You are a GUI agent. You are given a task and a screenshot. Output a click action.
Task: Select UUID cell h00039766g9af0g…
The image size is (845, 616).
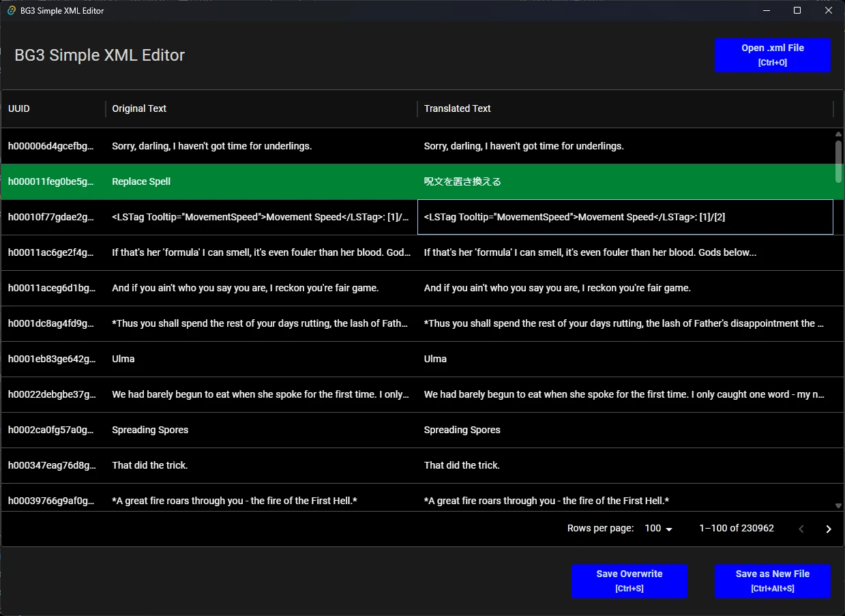click(x=53, y=498)
